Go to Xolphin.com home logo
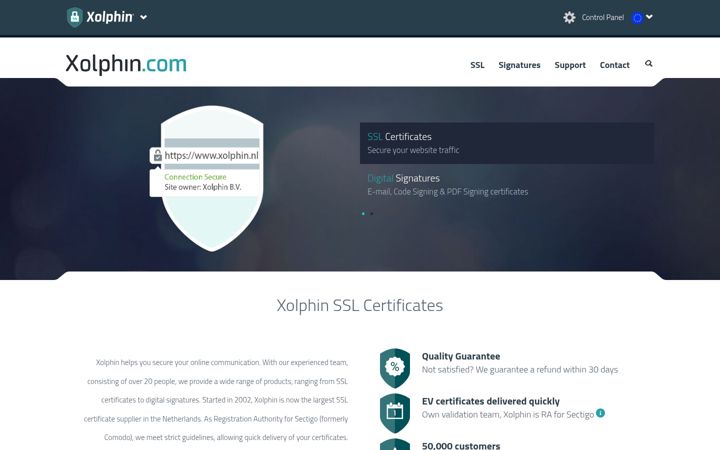Image resolution: width=720 pixels, height=450 pixels. [x=126, y=64]
